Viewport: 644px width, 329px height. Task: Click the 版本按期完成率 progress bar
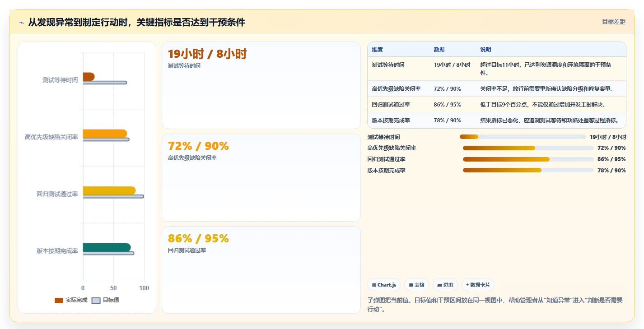528,171
